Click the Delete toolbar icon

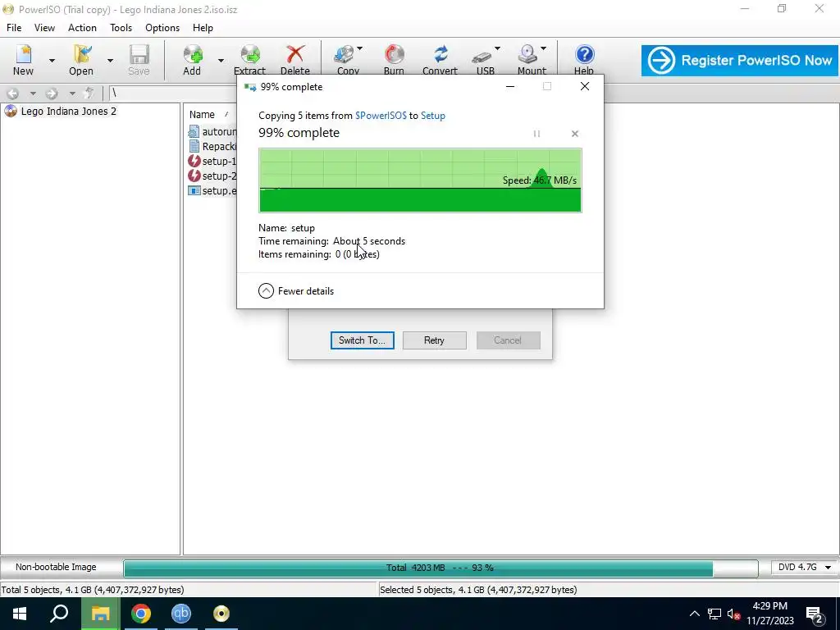(295, 59)
